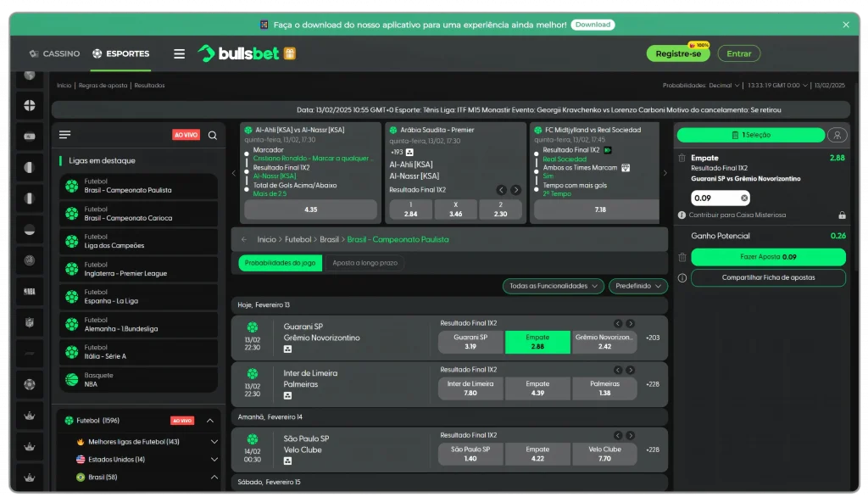The width and height of the screenshot is (868, 497).
Task: Click the left carousel arrow of featured matches
Action: (x=234, y=173)
